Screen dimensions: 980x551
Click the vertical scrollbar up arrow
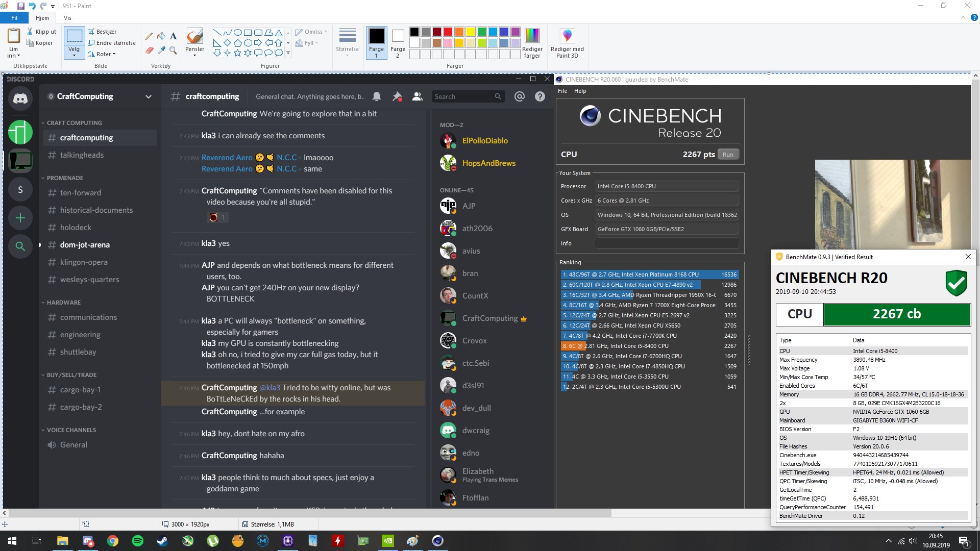click(975, 76)
